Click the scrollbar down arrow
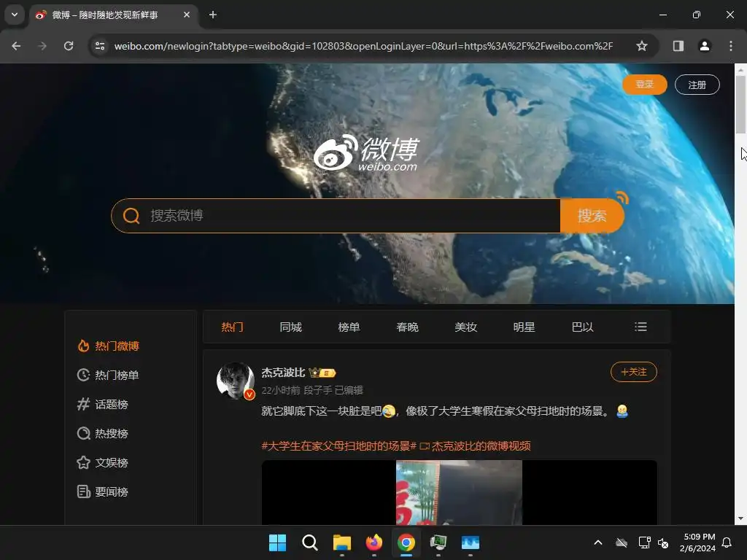 [740, 518]
